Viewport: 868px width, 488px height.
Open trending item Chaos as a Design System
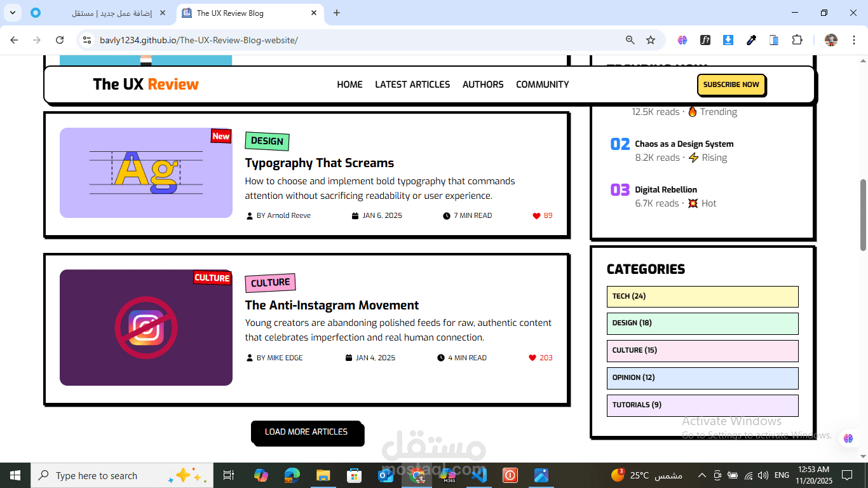[x=684, y=144]
